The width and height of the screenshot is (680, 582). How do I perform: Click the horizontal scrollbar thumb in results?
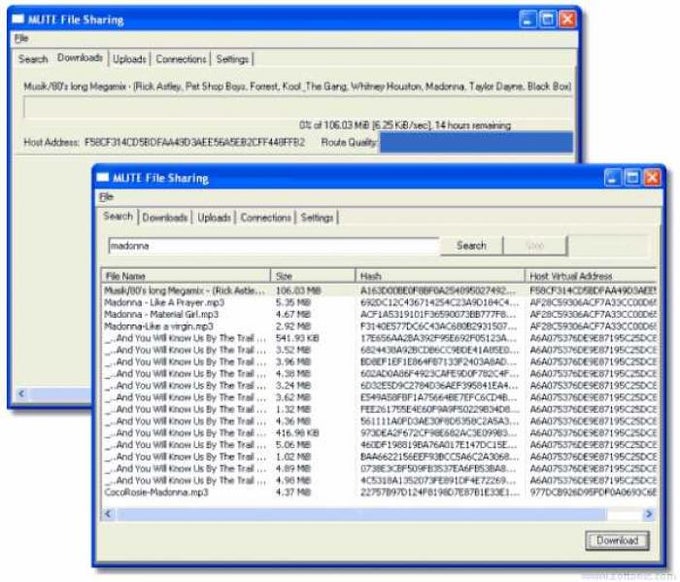pyautogui.click(x=361, y=514)
